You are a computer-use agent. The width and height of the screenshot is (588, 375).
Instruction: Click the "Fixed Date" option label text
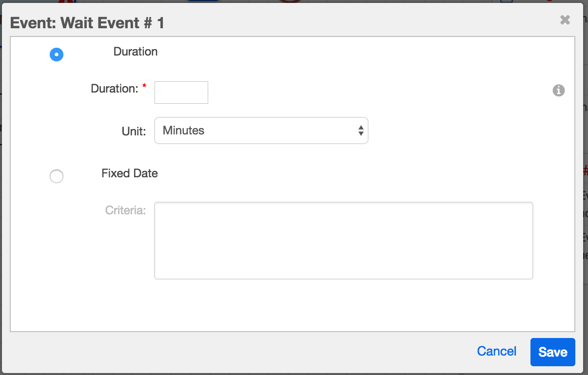130,173
